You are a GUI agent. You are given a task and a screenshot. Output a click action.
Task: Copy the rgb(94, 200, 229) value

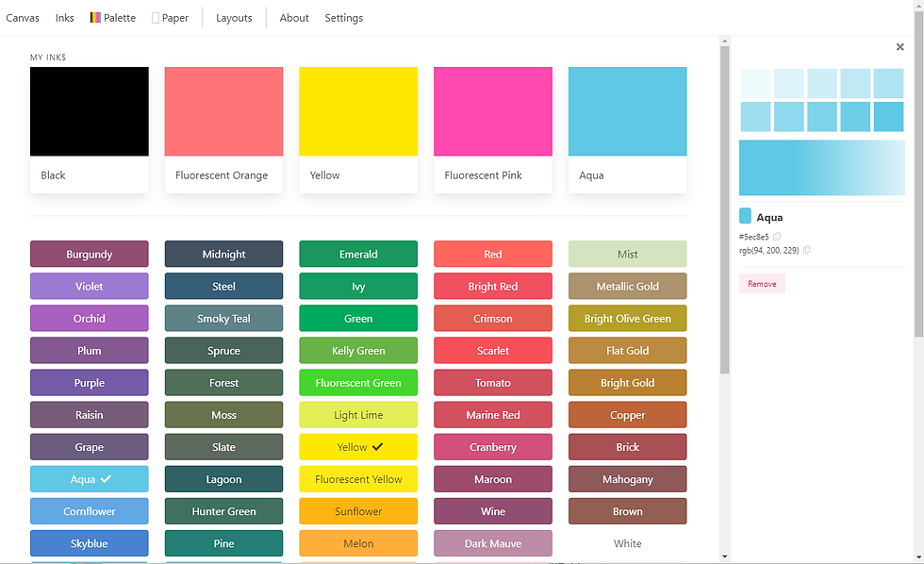coord(807,250)
